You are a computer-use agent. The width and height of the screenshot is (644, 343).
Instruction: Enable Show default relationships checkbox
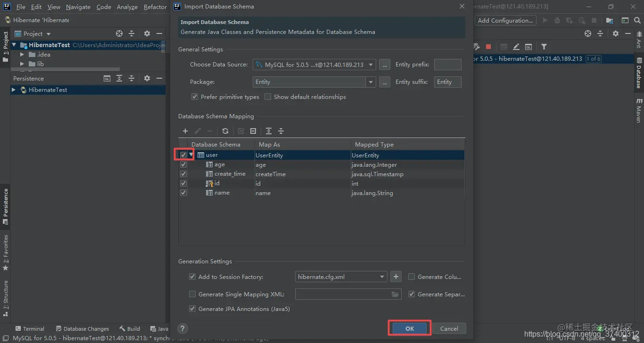(268, 97)
